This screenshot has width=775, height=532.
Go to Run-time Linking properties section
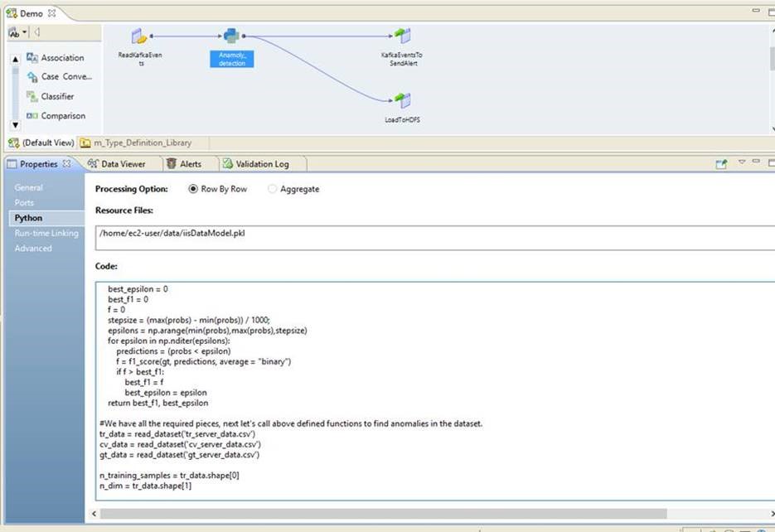(46, 233)
